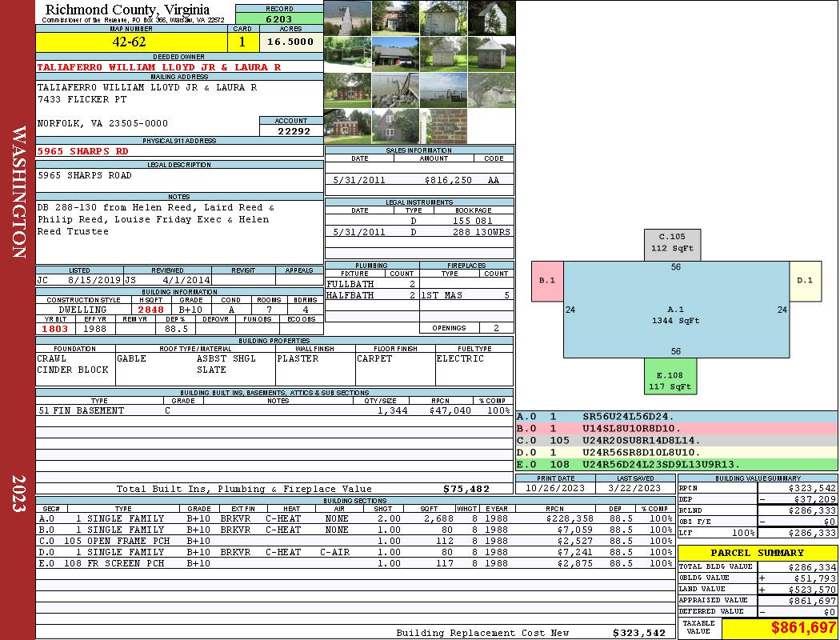The image size is (840, 640).
Task: Click the acres value 16.5000
Action: [290, 42]
